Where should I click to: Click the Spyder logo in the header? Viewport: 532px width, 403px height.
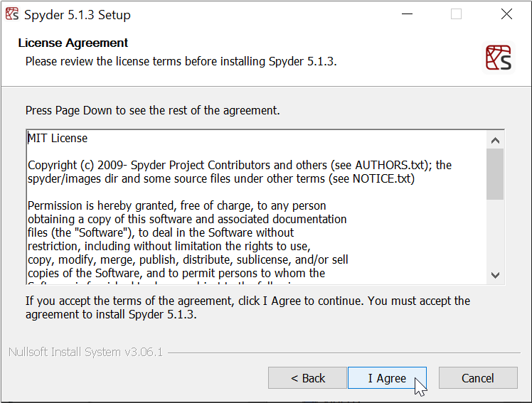[x=499, y=58]
